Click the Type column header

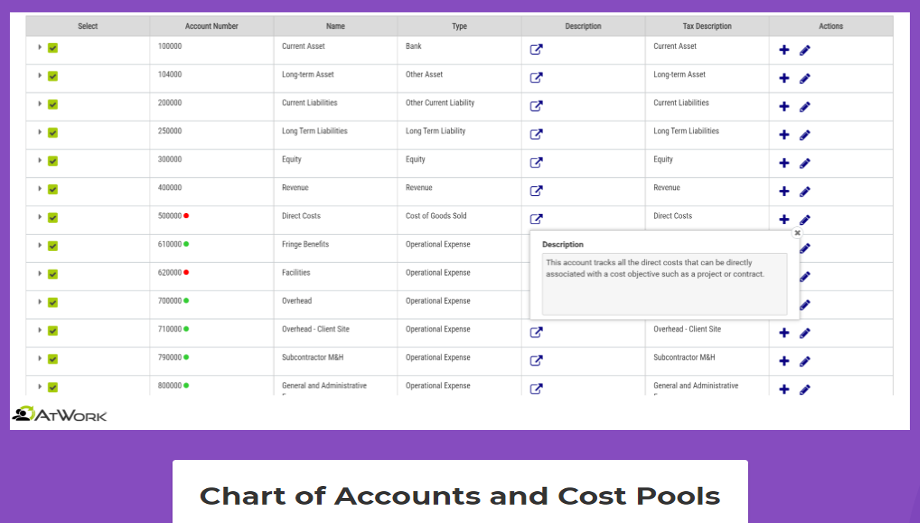(459, 26)
